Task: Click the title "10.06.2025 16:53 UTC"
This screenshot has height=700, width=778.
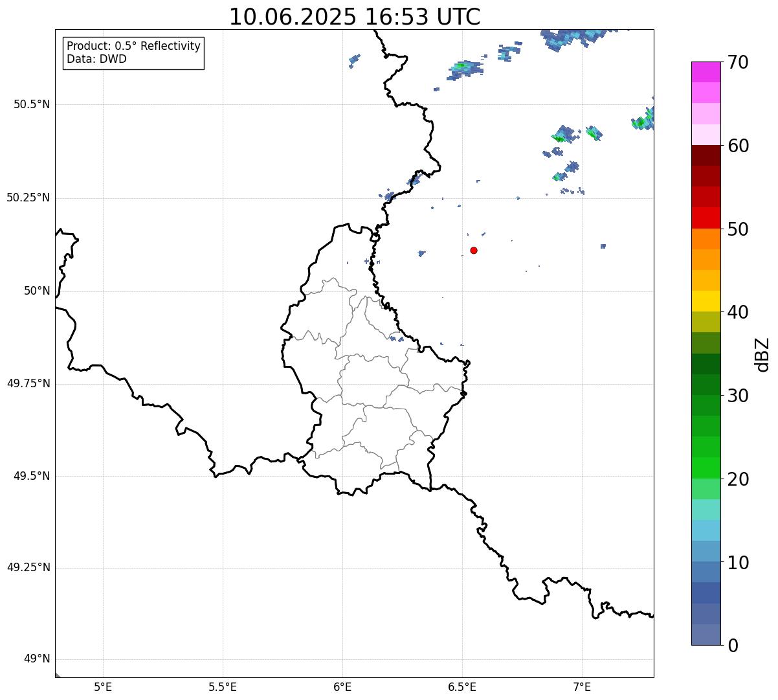Action: [x=355, y=17]
